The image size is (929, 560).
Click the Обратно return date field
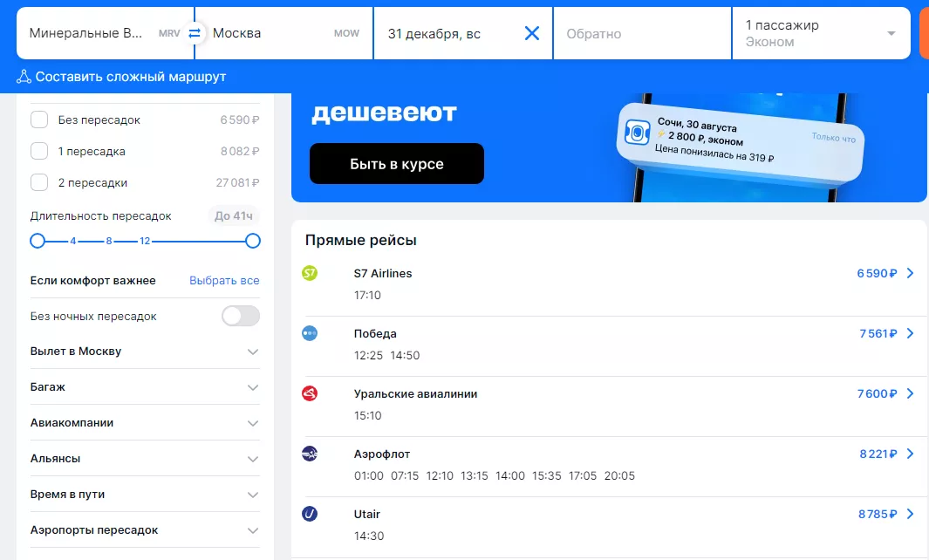[x=641, y=33]
